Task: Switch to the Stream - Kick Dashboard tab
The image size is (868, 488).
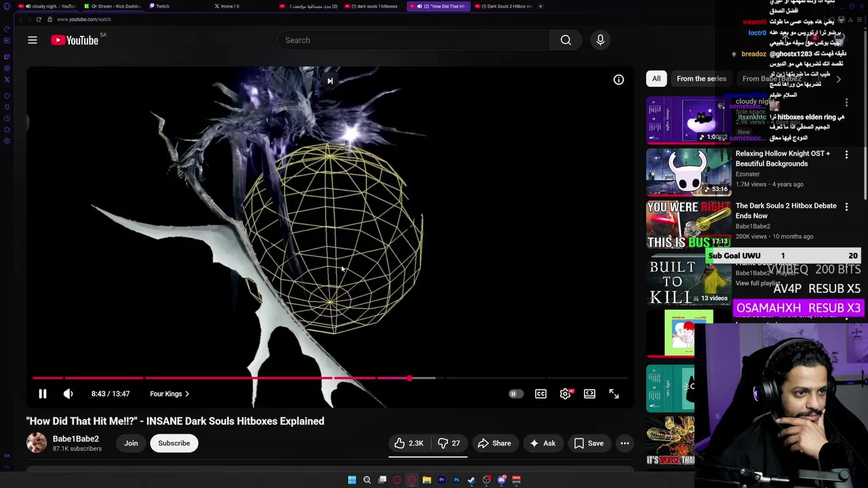Action: pos(114,6)
